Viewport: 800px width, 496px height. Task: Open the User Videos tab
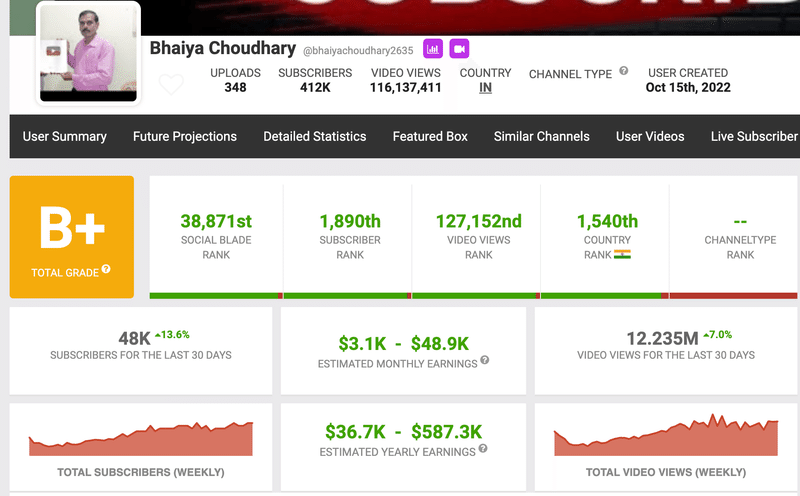[650, 136]
